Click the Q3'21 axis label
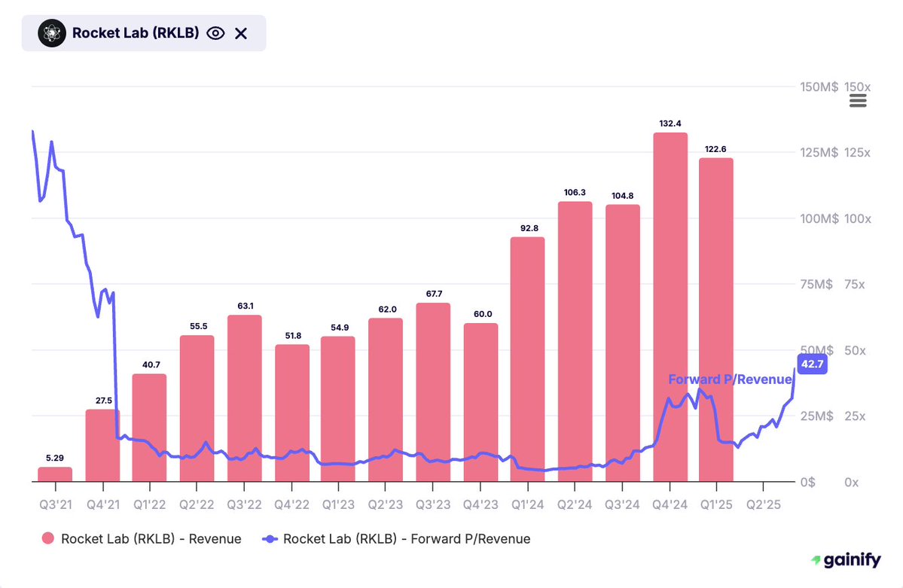This screenshot has width=903, height=588. click(56, 504)
